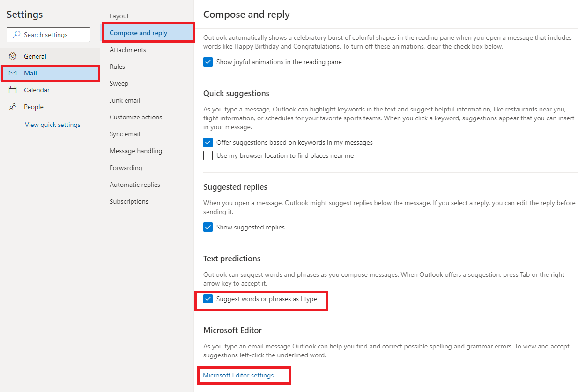This screenshot has height=392, width=578.
Task: Turn off Show suggested replies
Action: pos(207,227)
